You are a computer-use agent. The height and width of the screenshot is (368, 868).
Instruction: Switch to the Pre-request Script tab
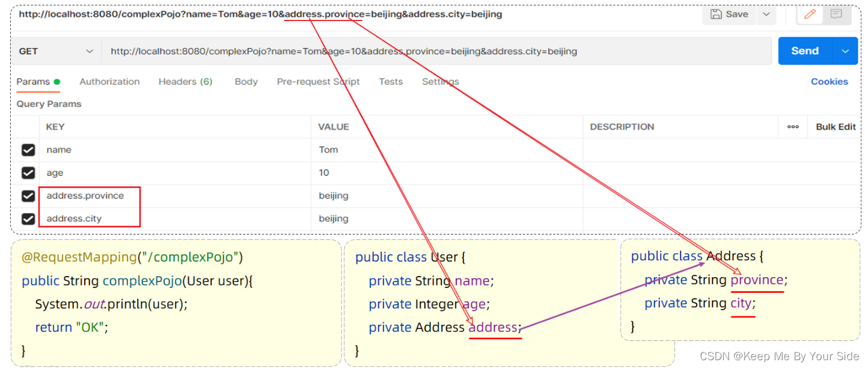[x=318, y=81]
